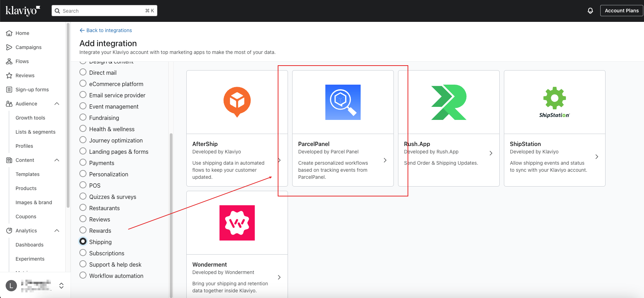Click the Wonderment pink logo
644x298 pixels.
(x=237, y=223)
